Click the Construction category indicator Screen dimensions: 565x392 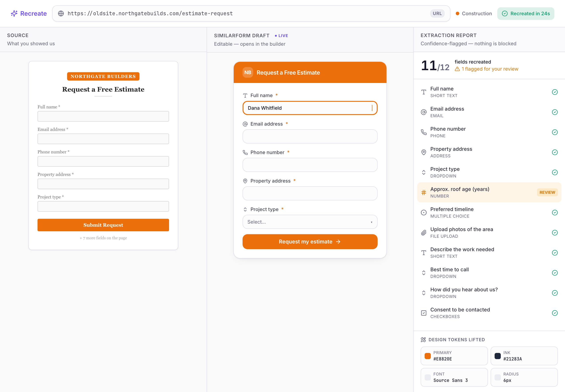tap(474, 13)
